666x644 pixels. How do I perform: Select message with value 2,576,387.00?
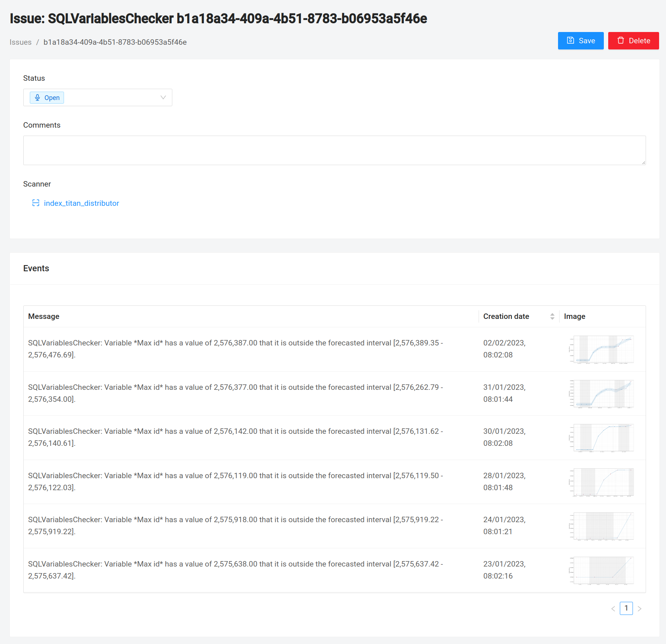[235, 349]
